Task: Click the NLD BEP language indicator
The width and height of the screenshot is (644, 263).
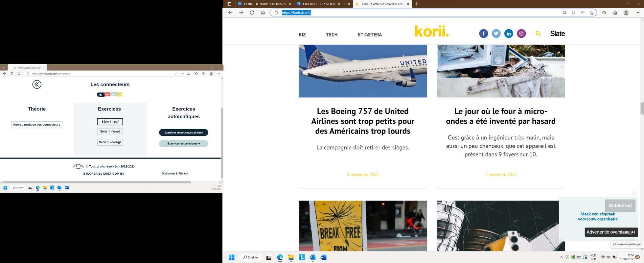Action: coord(593,257)
